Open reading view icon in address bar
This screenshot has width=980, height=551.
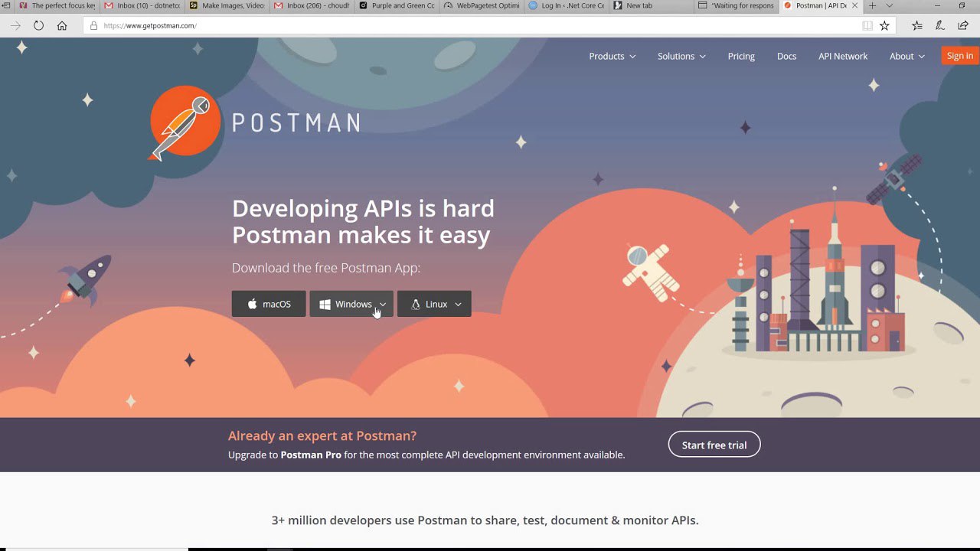[x=867, y=25]
